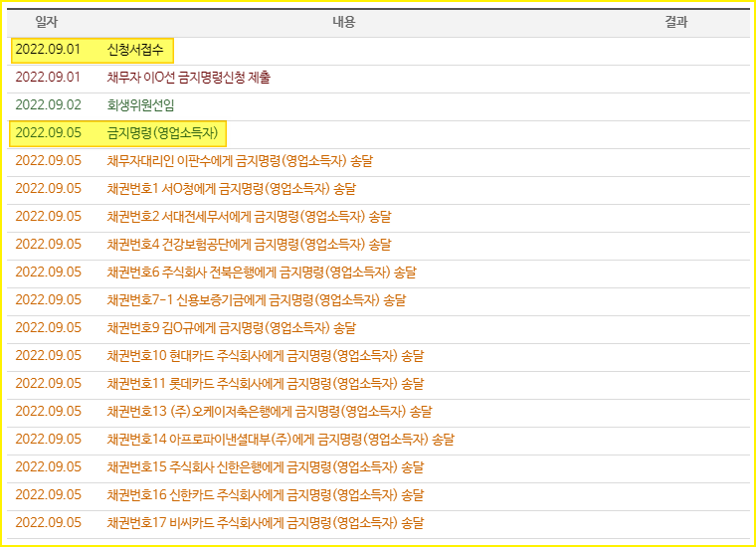Select 채무자대리인 이판수에게 금지명령 송달 row
756x547 pixels.
[x=240, y=161]
